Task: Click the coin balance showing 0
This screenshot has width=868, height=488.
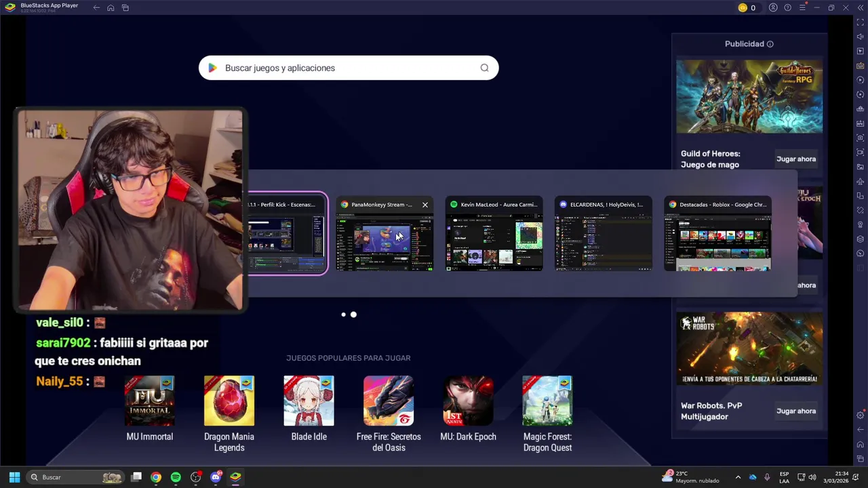Action: (747, 7)
